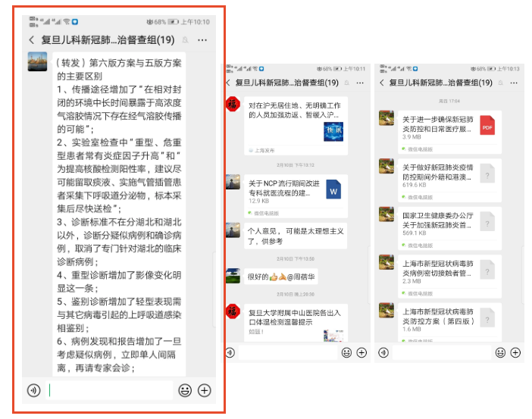Open the NCP Word document attachment
This screenshot has height=419, width=532.
[296, 195]
